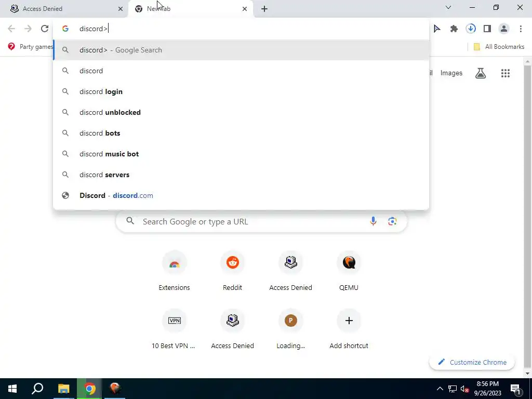The height and width of the screenshot is (399, 532).
Task: Click the browser reload button
Action: (x=45, y=29)
